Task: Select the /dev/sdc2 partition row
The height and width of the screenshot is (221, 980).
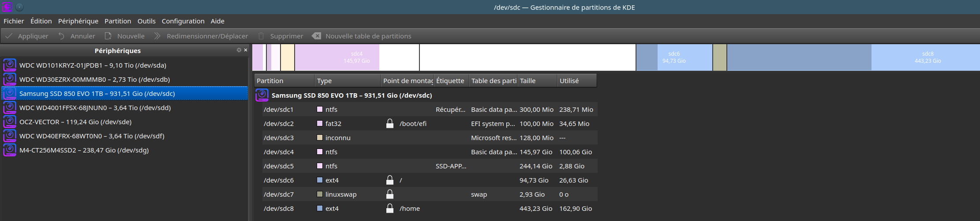Action: pyautogui.click(x=430, y=123)
